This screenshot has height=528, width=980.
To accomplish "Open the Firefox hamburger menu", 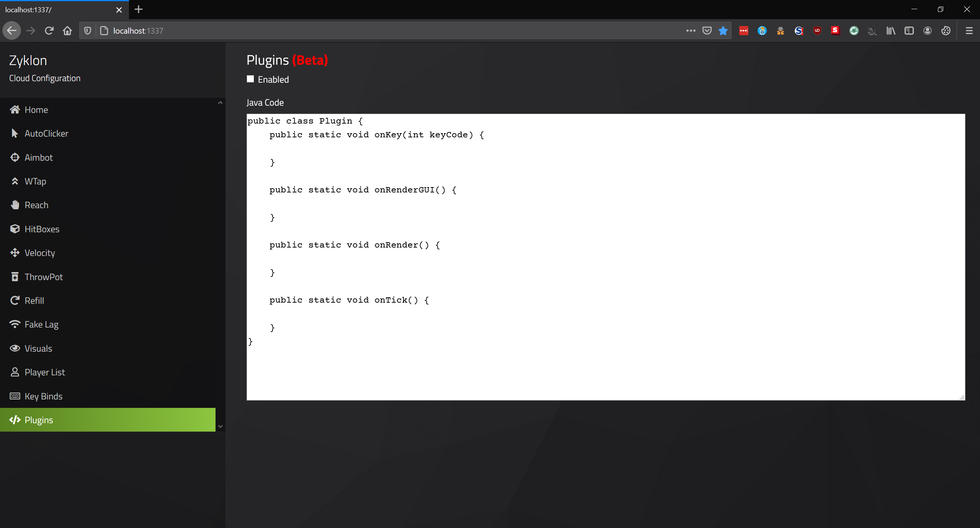I will (x=969, y=31).
